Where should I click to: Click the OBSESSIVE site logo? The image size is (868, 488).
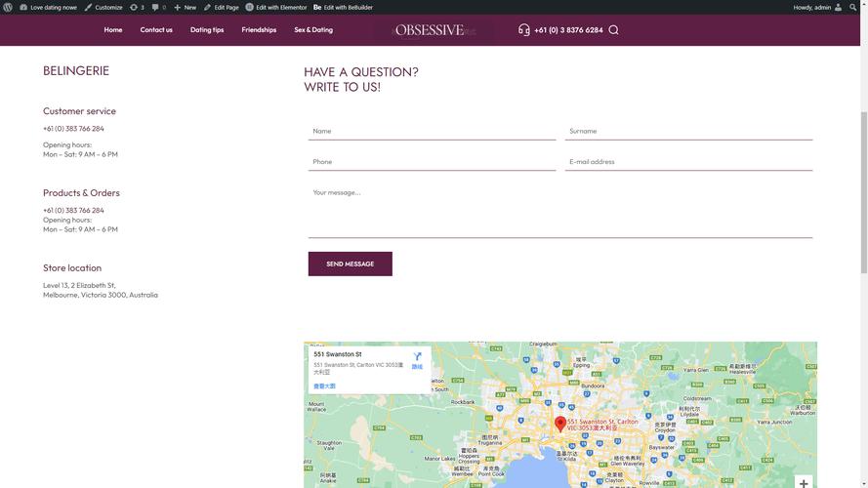point(430,30)
